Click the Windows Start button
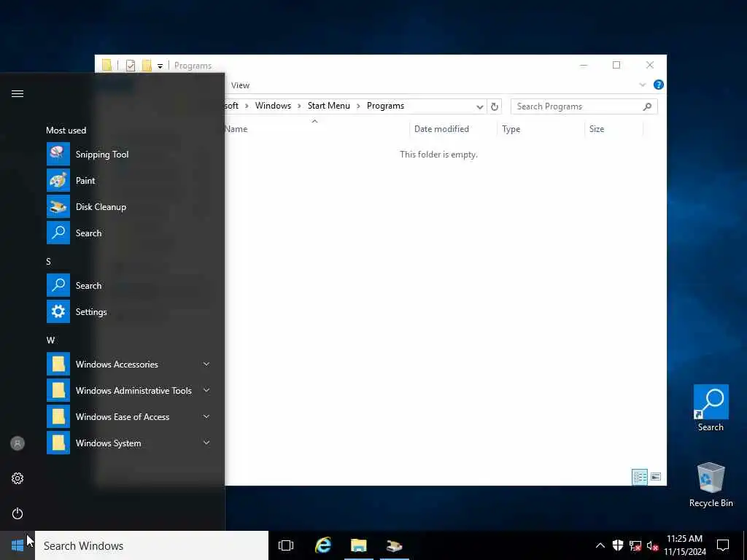 18,545
